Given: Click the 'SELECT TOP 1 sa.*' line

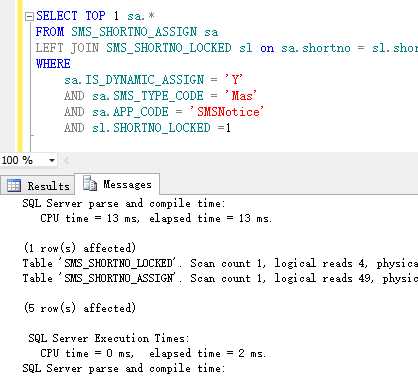Looking at the screenshot, I should tap(95, 16).
